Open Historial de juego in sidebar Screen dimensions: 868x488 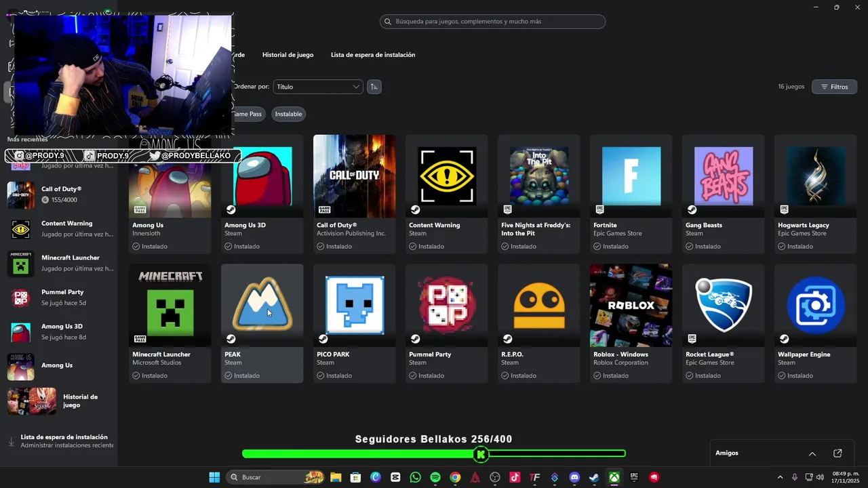tap(60, 401)
